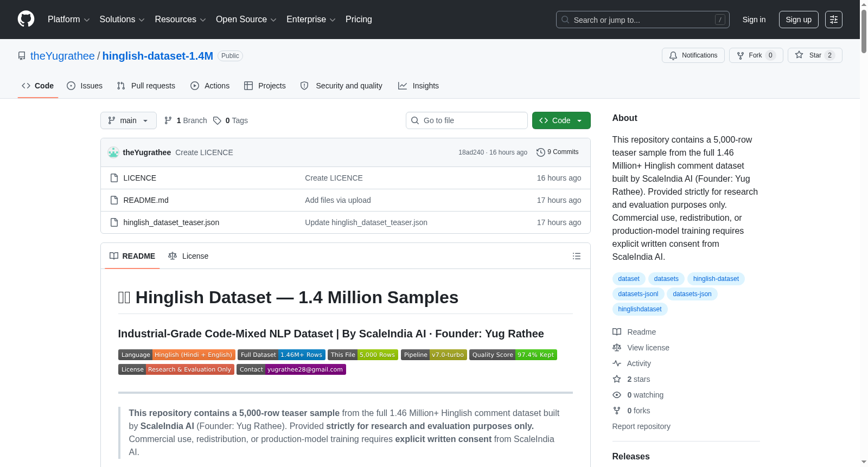The image size is (868, 467).
Task: Click the eye icon beside 0 watching
Action: tap(617, 395)
